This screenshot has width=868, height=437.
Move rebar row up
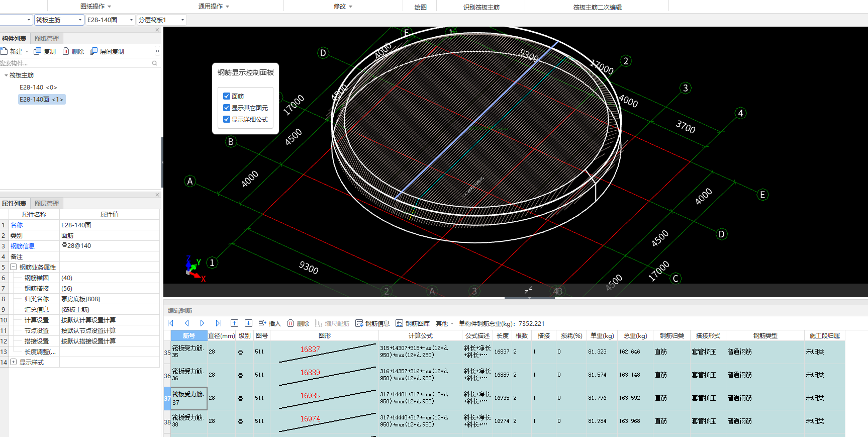coord(234,323)
